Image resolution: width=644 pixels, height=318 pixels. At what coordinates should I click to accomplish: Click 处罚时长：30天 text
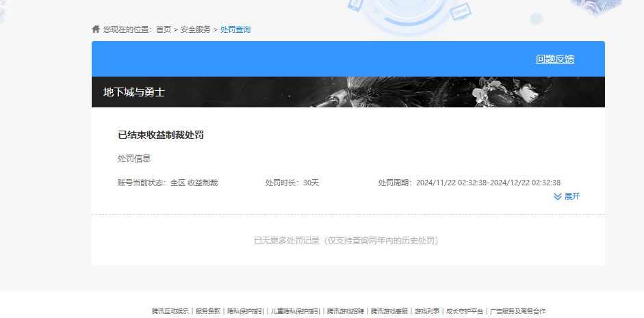pyautogui.click(x=292, y=183)
